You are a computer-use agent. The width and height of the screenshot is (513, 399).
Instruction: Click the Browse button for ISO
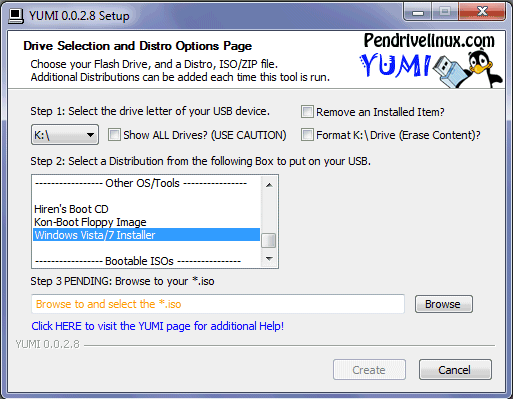[444, 304]
